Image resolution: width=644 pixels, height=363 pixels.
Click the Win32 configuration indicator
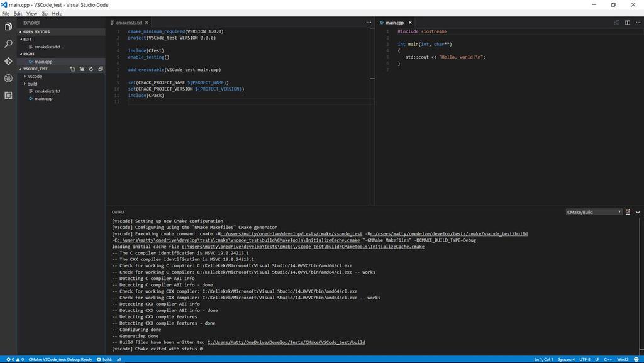[623, 359]
